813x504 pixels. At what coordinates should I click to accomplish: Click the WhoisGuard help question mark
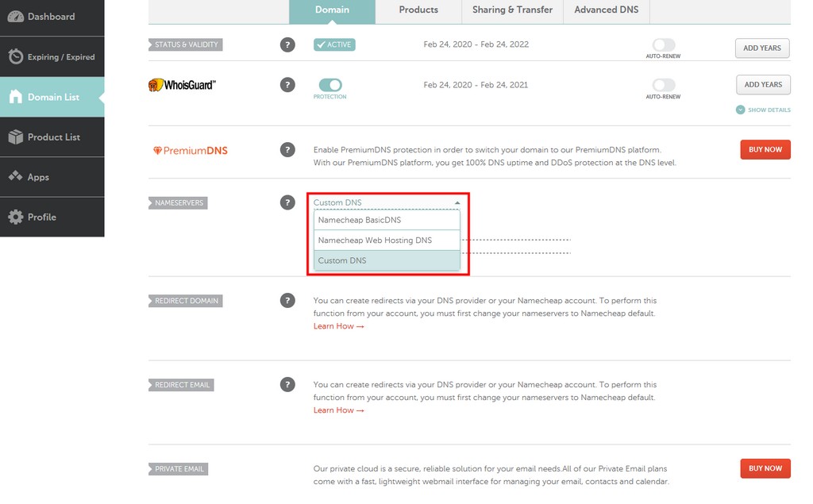click(287, 84)
